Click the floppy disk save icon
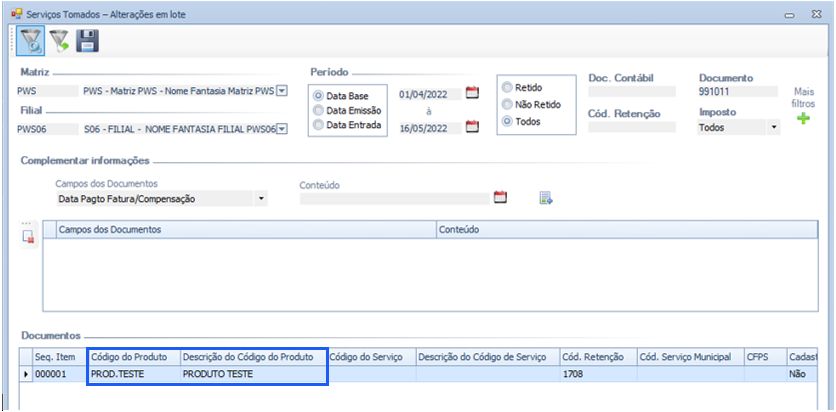 (87, 41)
